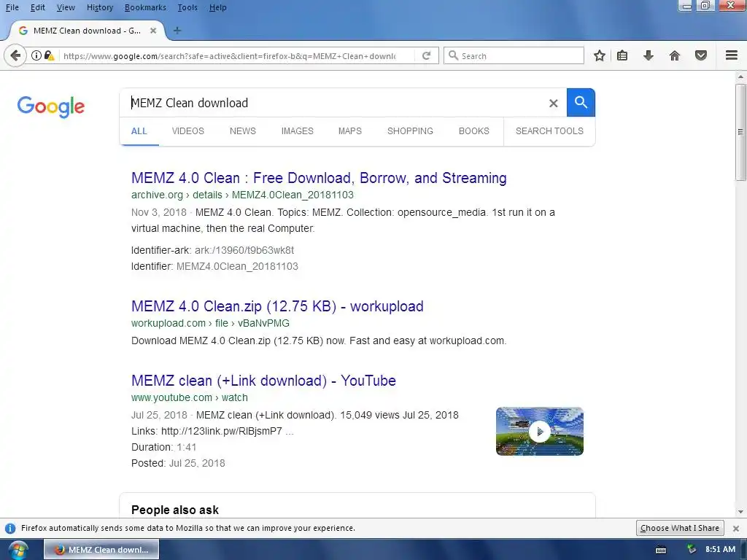The image size is (747, 560).
Task: Show bookmarks list icon
Action: pyautogui.click(x=622, y=55)
